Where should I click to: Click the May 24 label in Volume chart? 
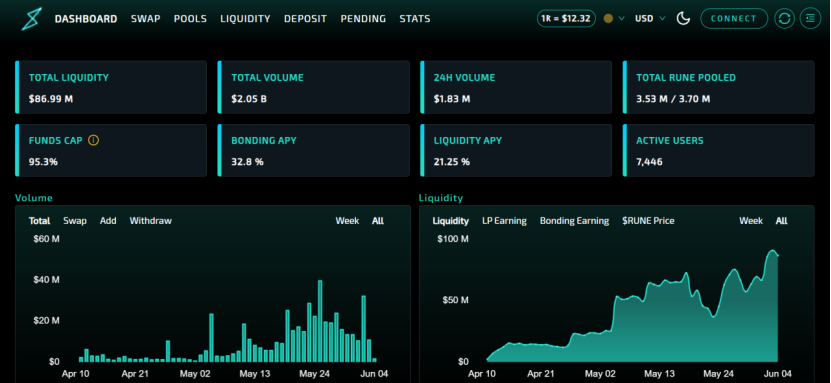pos(315,373)
